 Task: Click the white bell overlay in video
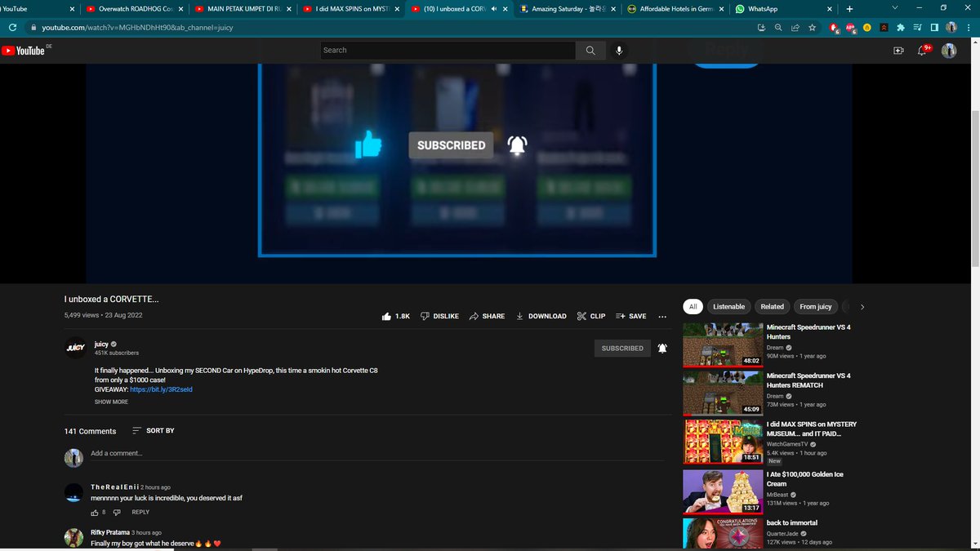517,145
